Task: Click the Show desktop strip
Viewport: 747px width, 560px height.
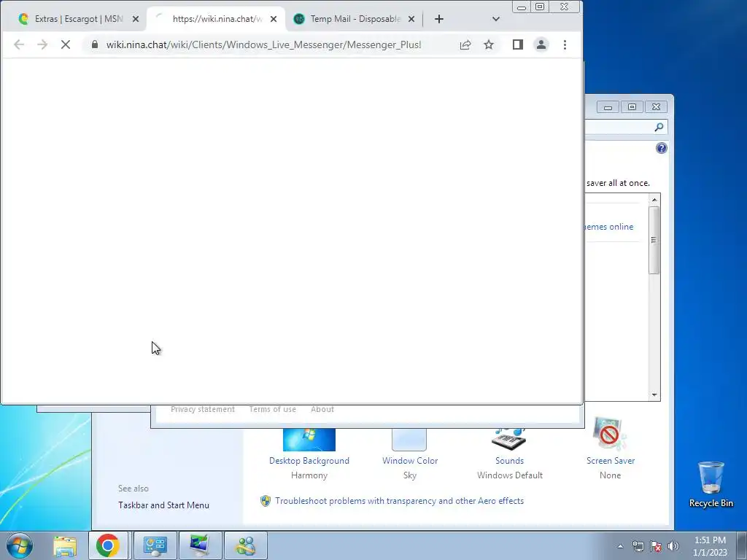Action: (x=742, y=545)
